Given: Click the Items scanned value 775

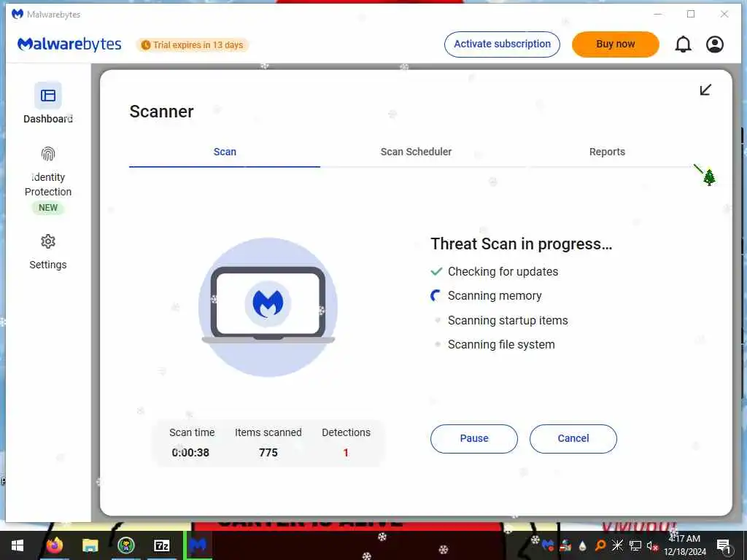Looking at the screenshot, I should 268,453.
